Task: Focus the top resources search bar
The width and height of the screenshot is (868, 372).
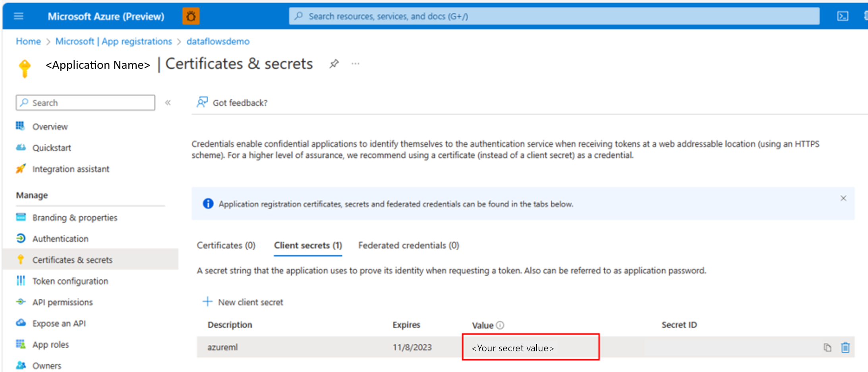Action: [554, 16]
